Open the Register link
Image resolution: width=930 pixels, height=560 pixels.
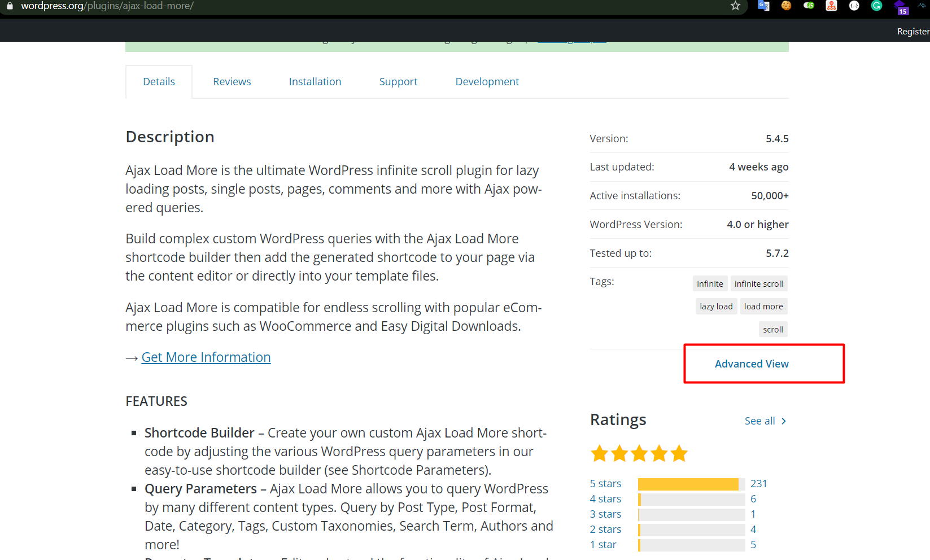point(913,32)
